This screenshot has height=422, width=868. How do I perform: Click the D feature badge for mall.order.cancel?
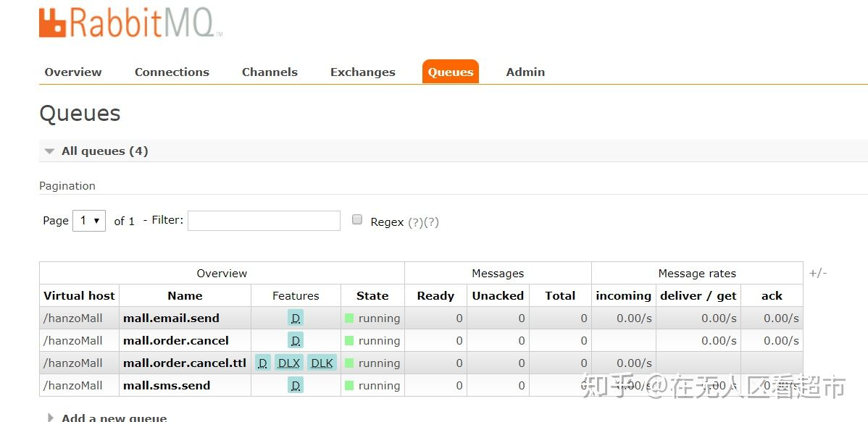click(296, 341)
